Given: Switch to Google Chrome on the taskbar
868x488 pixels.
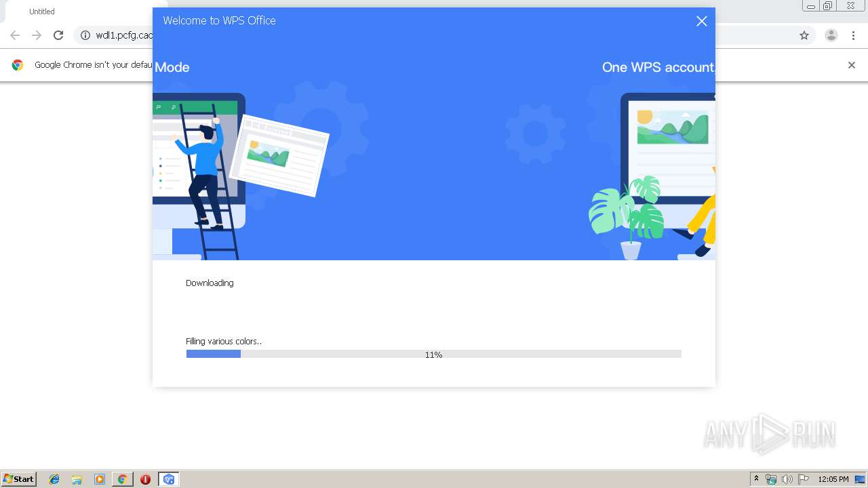Looking at the screenshot, I should click(x=122, y=479).
